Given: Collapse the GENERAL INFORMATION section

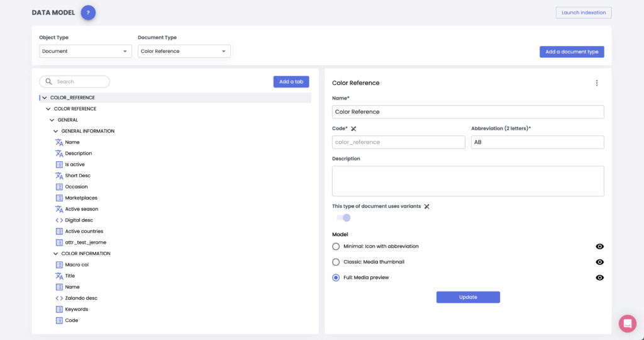Looking at the screenshot, I should [x=56, y=131].
